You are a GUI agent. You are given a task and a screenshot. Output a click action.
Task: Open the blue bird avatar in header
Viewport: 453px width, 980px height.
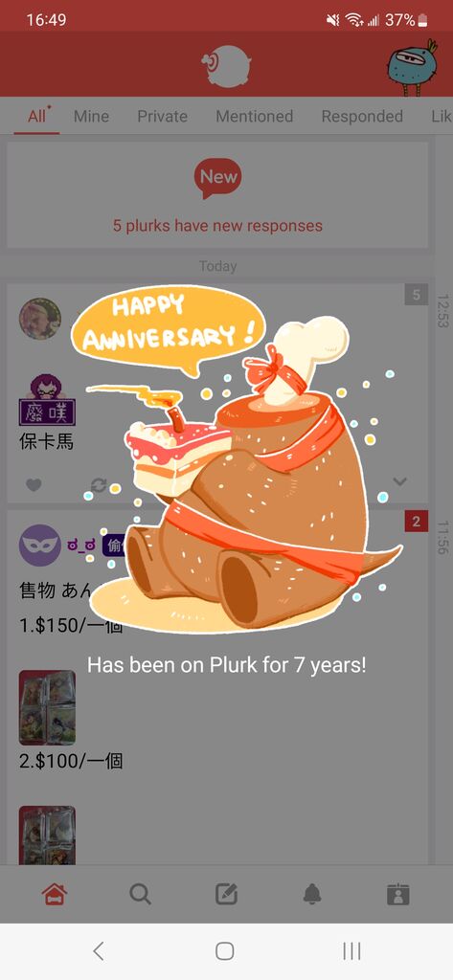(x=413, y=68)
